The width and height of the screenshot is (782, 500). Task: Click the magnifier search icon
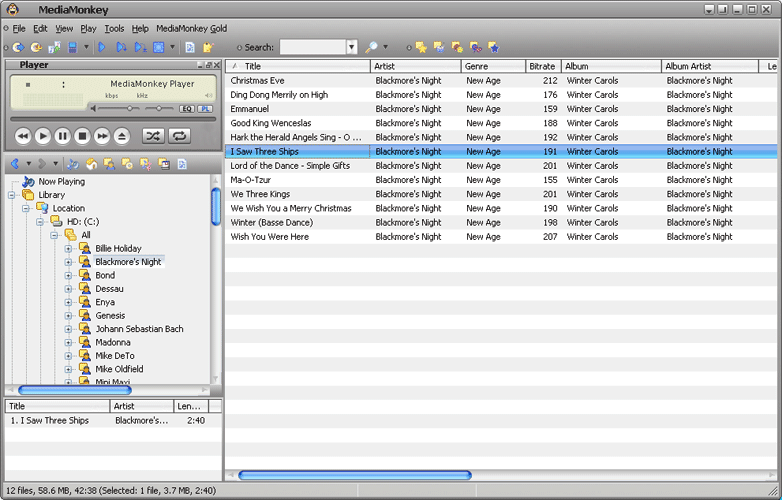[x=371, y=47]
